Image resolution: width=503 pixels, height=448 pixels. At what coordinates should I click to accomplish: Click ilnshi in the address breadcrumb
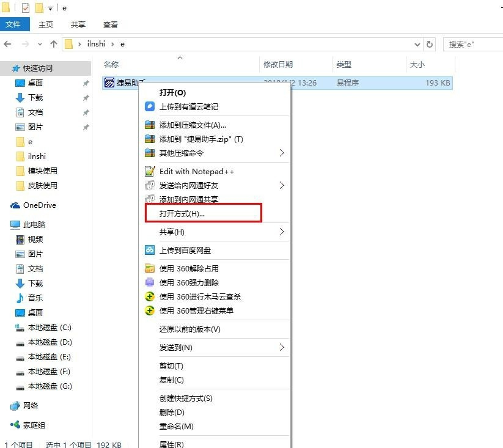pyautogui.click(x=96, y=44)
